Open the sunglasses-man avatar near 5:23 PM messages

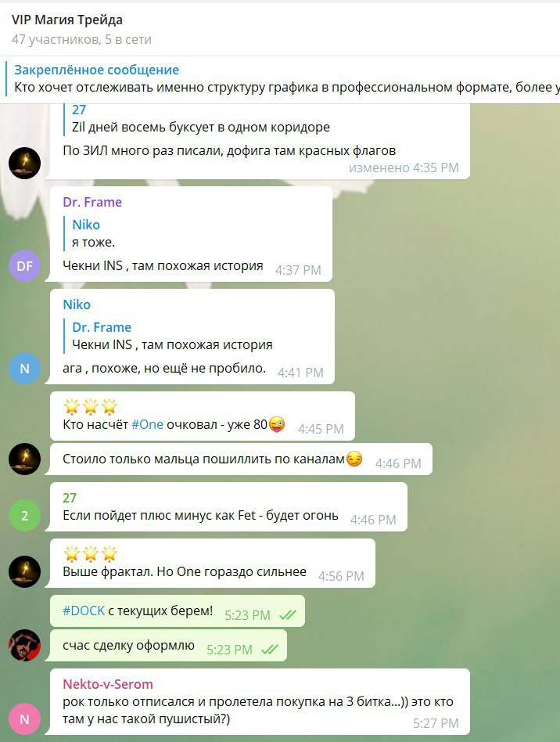(24, 645)
